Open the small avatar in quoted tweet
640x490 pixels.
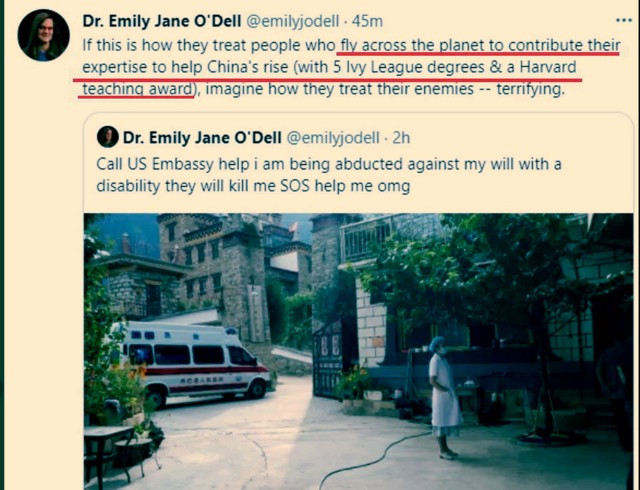tap(108, 137)
